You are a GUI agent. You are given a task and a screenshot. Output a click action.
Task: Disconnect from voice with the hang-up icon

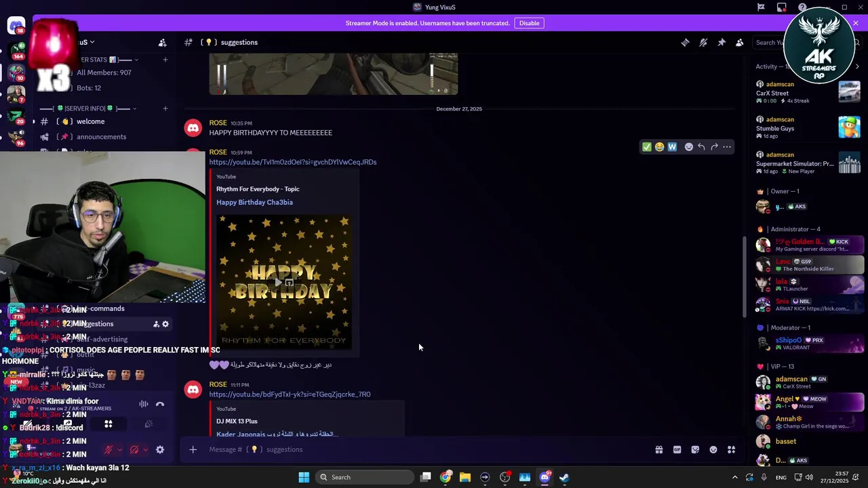click(x=160, y=404)
